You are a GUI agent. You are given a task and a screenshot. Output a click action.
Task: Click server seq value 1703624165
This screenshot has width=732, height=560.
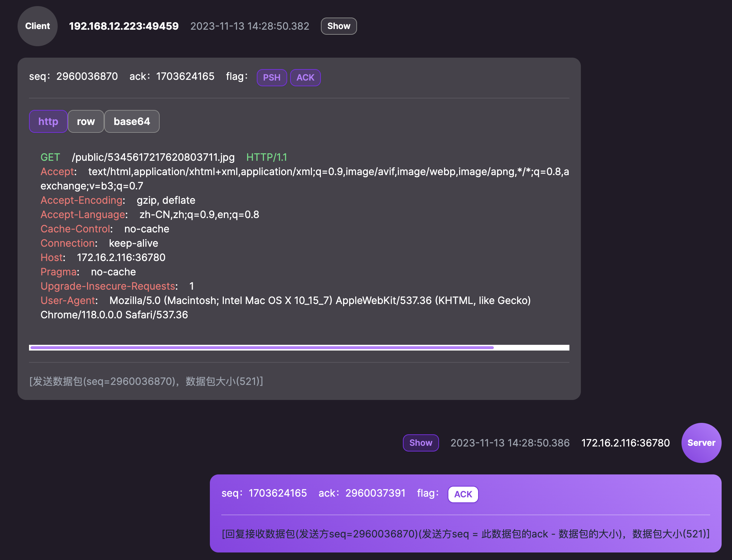pyautogui.click(x=278, y=493)
